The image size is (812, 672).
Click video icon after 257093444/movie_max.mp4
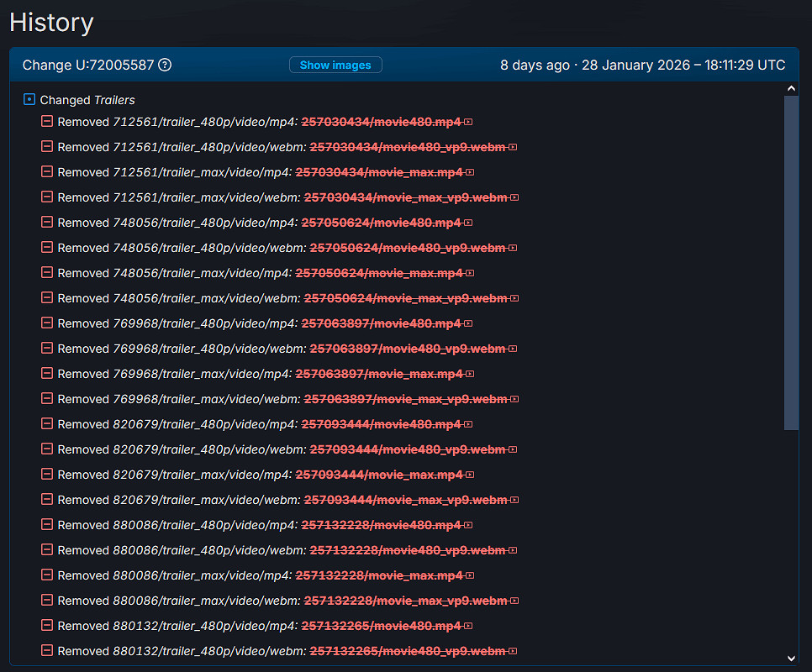coord(470,475)
